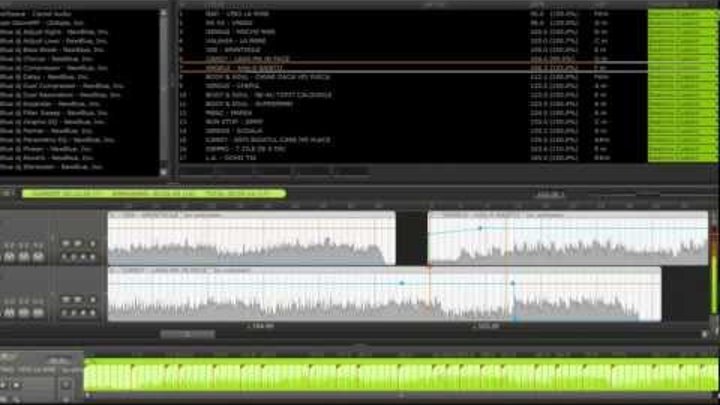The height and width of the screenshot is (405, 720).
Task: Click the green current-time status bar
Action: [150, 193]
